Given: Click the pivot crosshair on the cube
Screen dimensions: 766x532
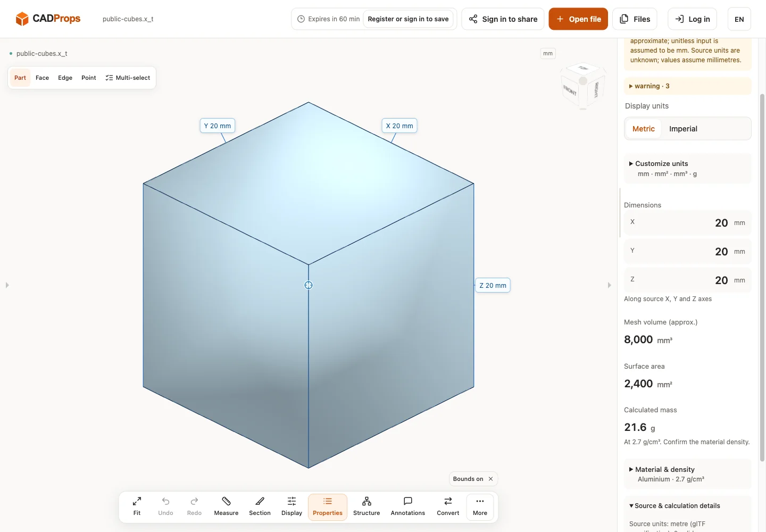Looking at the screenshot, I should 309,285.
